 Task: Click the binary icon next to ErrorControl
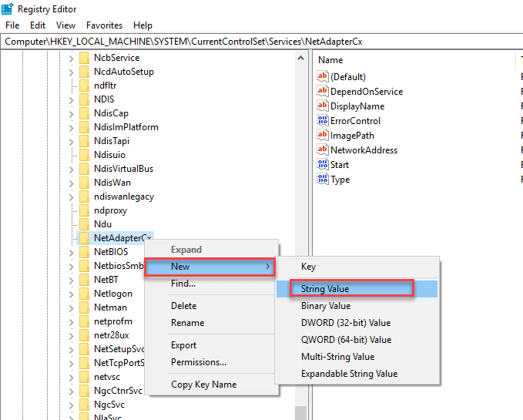pyautogui.click(x=323, y=121)
